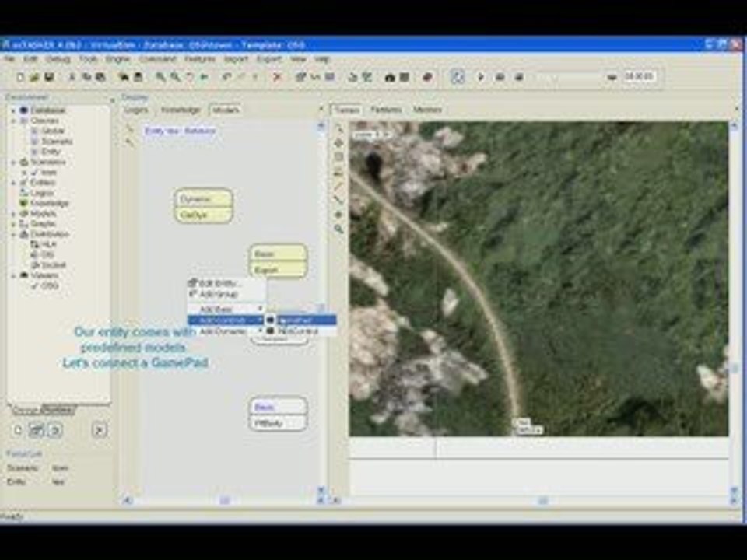747x560 pixels.
Task: Click the New file toolbar icon
Action: [x=20, y=77]
